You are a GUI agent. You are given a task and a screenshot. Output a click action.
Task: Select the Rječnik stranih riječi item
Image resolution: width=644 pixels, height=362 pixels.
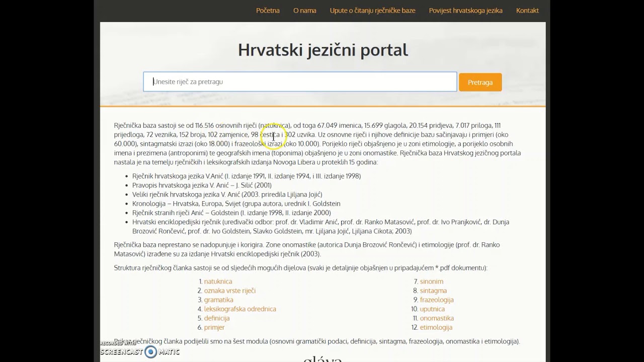click(x=231, y=213)
